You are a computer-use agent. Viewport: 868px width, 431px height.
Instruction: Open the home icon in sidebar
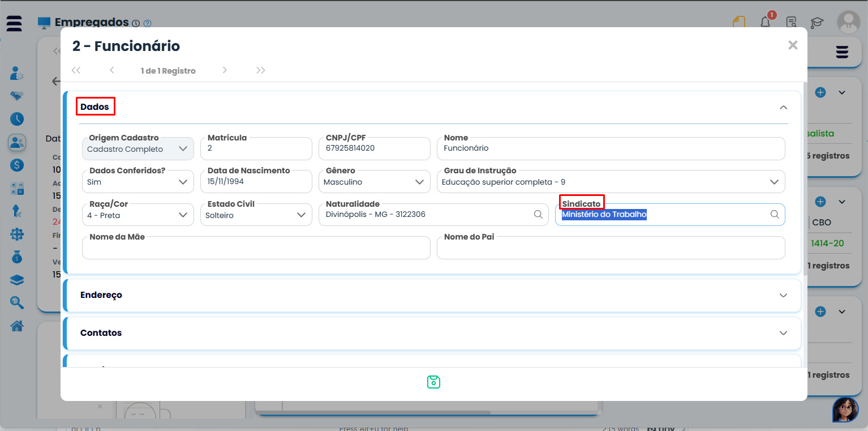click(17, 326)
